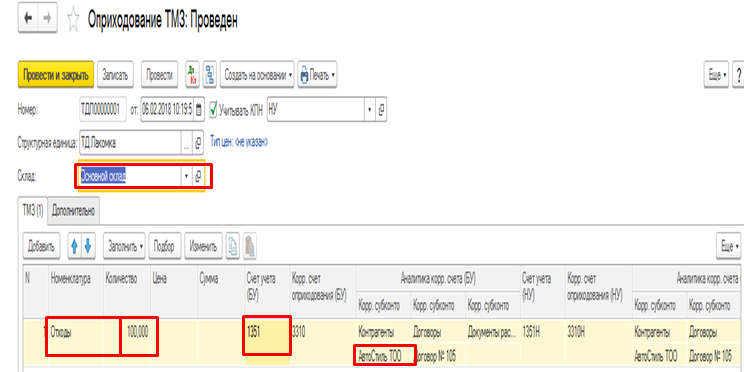
Task: Open document structure icon in toolbar
Action: (210, 75)
